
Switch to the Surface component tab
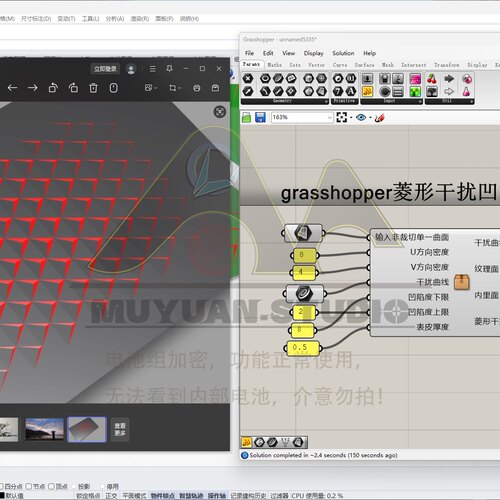tap(364, 65)
